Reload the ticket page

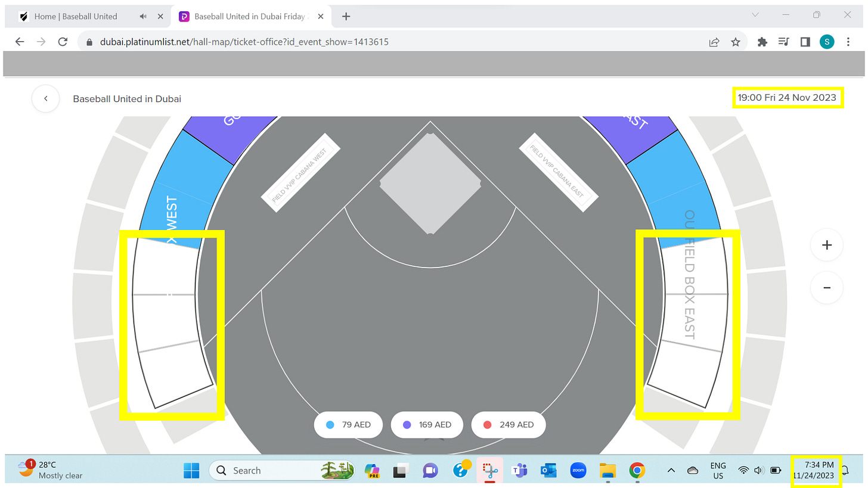(63, 42)
